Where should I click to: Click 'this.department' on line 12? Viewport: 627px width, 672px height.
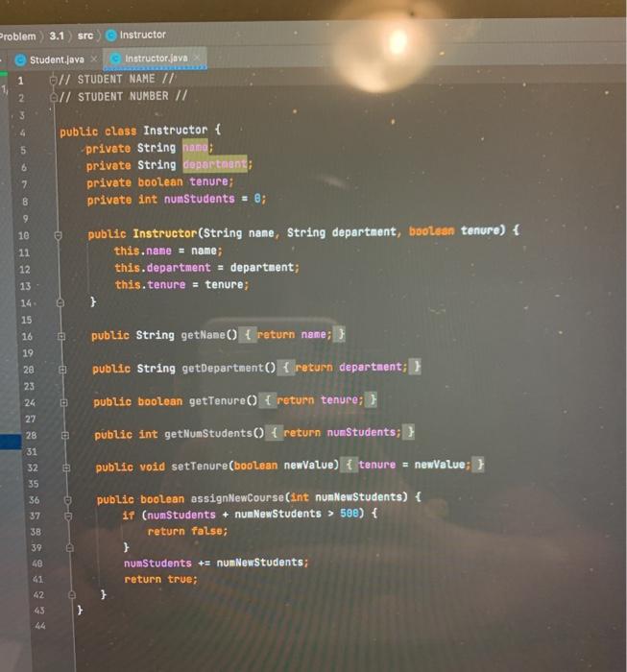162,268
